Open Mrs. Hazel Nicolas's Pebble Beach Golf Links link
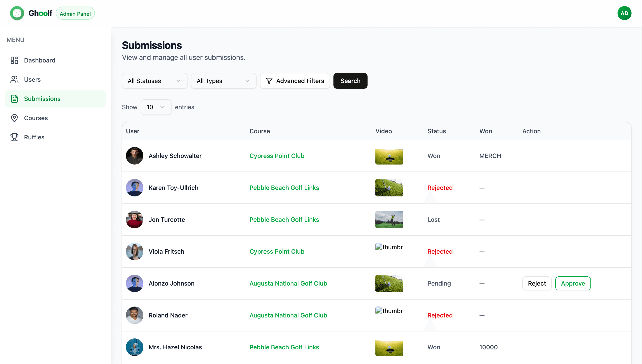Viewport: 642px width, 364px height. coord(284,347)
